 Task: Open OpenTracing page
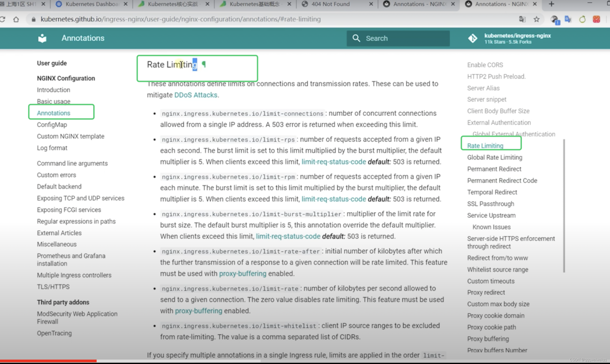pos(54,333)
